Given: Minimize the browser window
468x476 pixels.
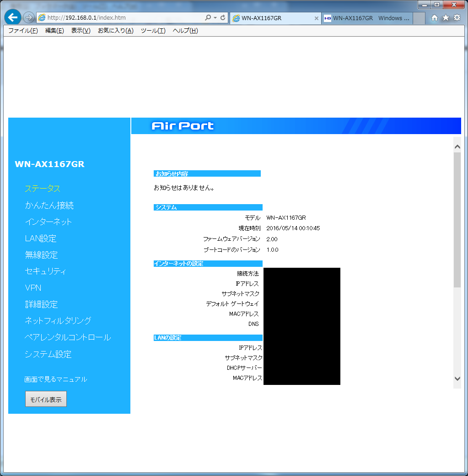Looking at the screenshot, I should click(424, 5).
